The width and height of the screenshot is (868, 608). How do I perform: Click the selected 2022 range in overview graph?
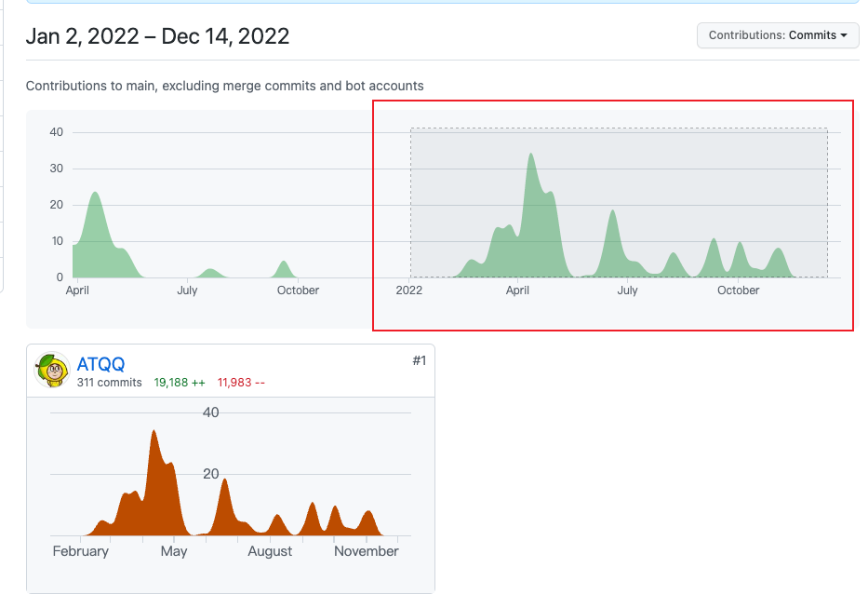point(619,203)
